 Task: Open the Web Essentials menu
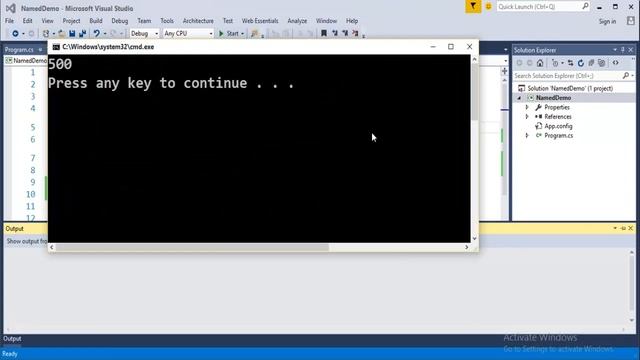coord(260,21)
